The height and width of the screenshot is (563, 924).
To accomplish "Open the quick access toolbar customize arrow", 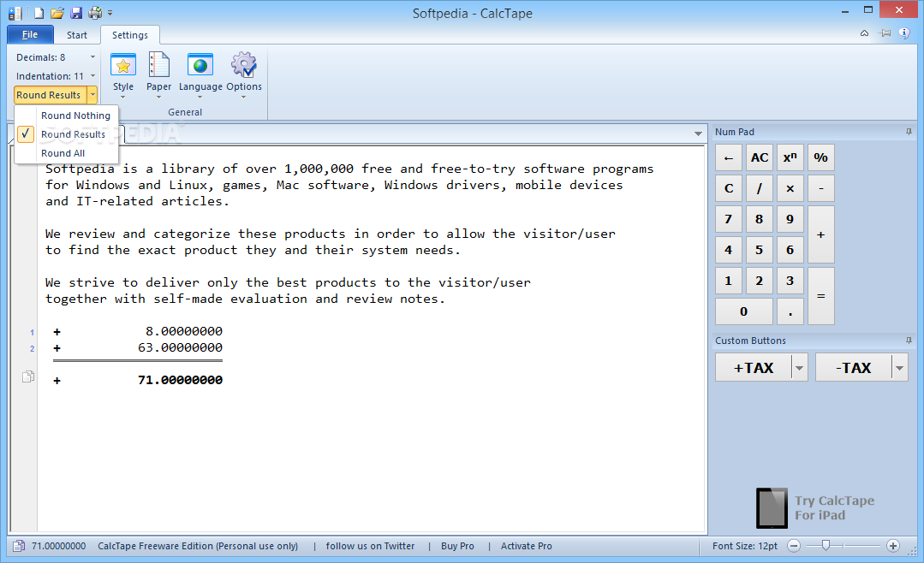I will [x=110, y=13].
